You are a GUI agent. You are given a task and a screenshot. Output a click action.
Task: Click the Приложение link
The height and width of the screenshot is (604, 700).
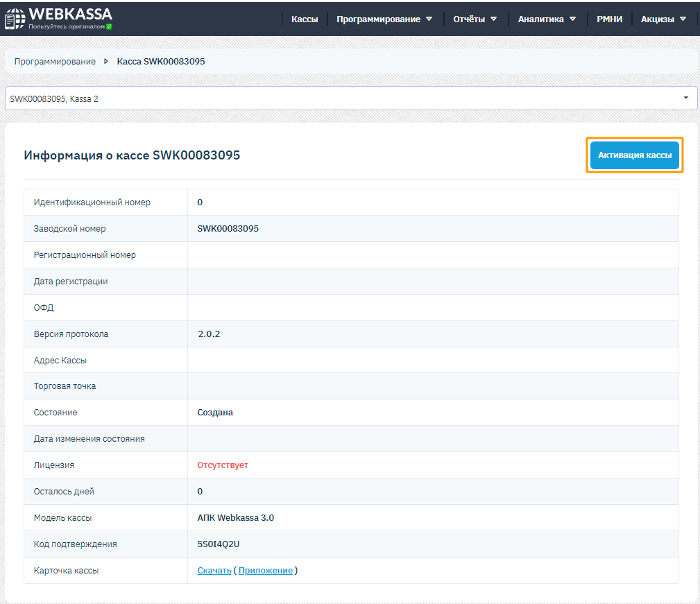(266, 571)
